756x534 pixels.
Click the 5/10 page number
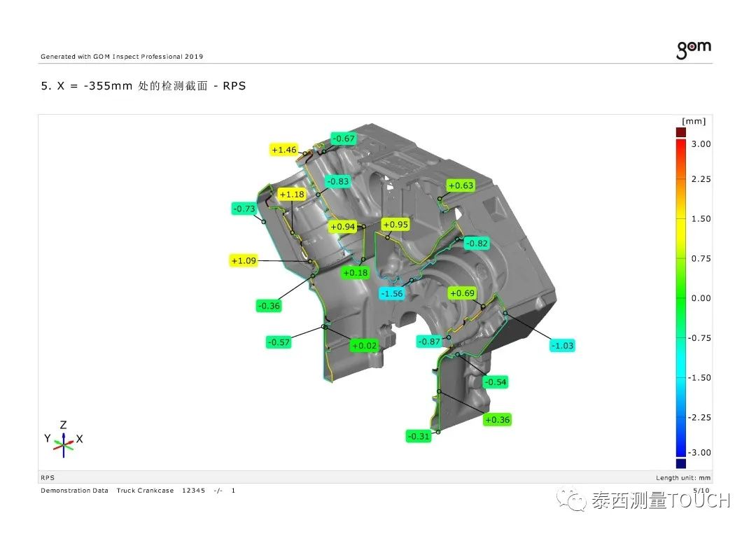(701, 490)
